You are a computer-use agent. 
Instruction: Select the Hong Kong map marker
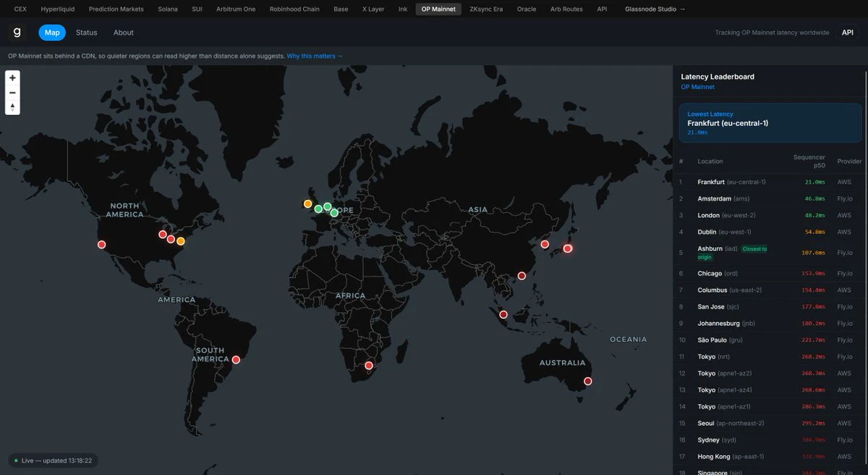pyautogui.click(x=522, y=276)
